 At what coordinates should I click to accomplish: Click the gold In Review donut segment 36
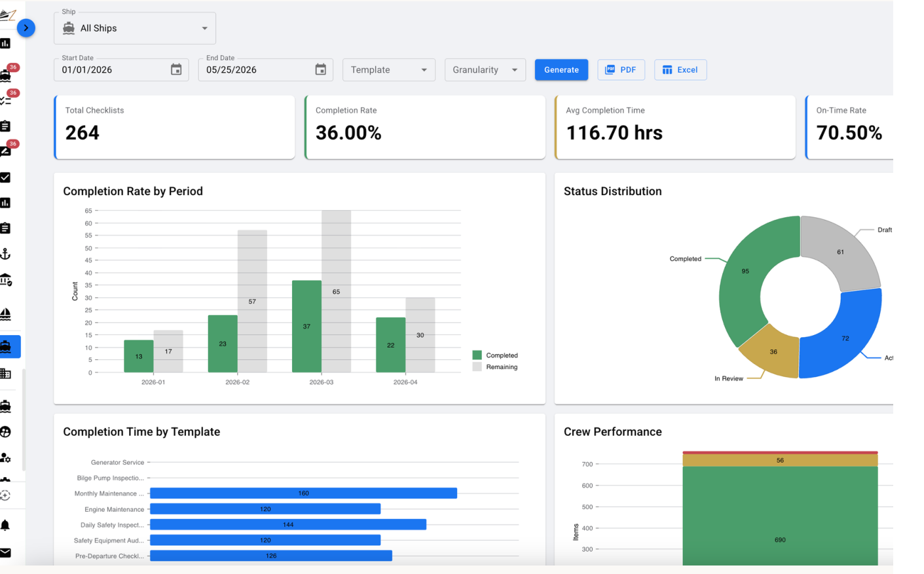click(x=773, y=351)
